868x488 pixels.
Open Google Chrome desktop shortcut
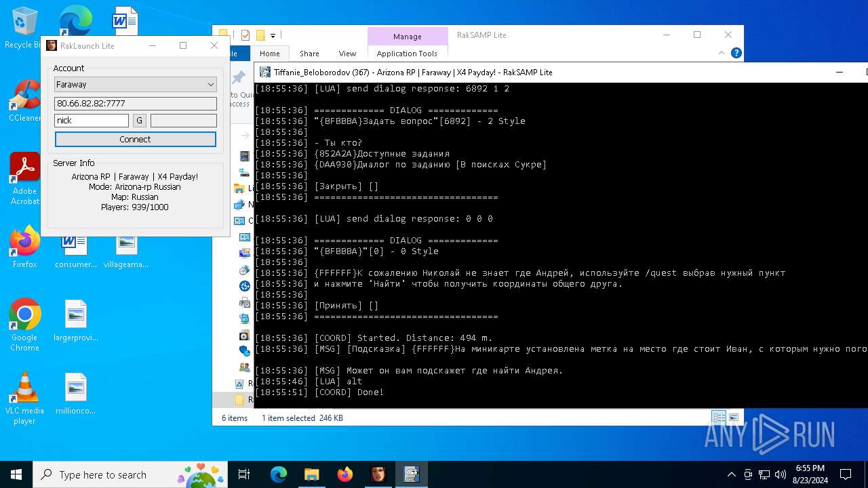[24, 325]
